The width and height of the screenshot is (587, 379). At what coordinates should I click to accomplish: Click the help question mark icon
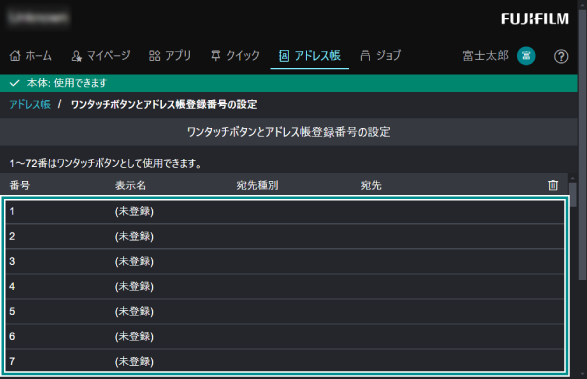pyautogui.click(x=561, y=57)
